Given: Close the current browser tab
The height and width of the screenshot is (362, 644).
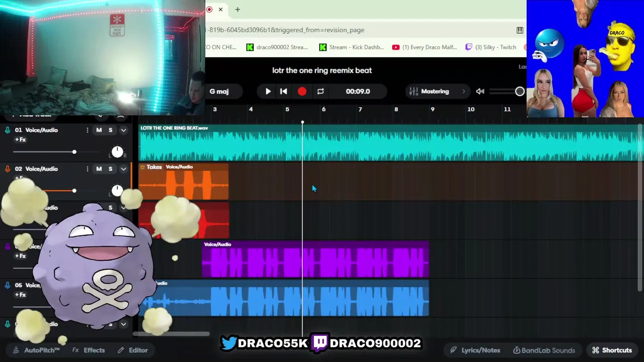Looking at the screenshot, I should [220, 10].
